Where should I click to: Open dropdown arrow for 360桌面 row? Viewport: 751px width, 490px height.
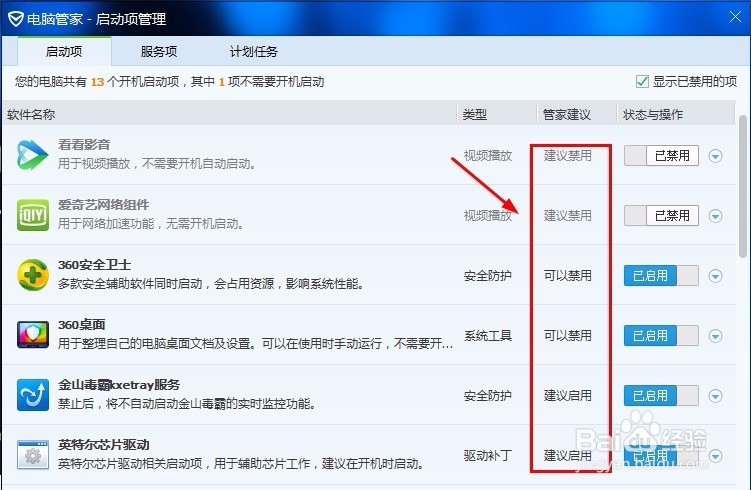(x=716, y=336)
